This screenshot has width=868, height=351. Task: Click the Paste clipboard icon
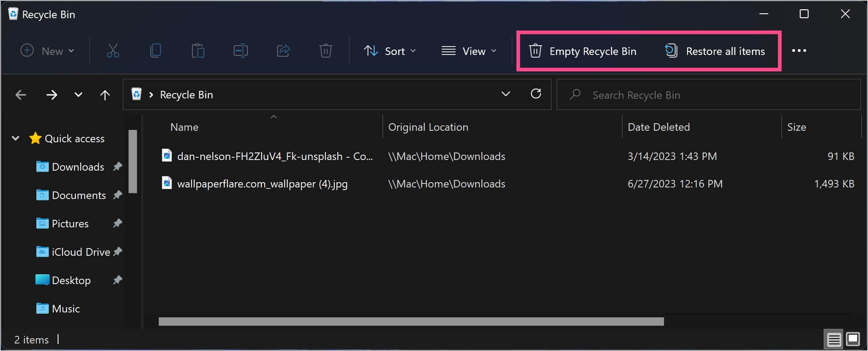(x=198, y=51)
